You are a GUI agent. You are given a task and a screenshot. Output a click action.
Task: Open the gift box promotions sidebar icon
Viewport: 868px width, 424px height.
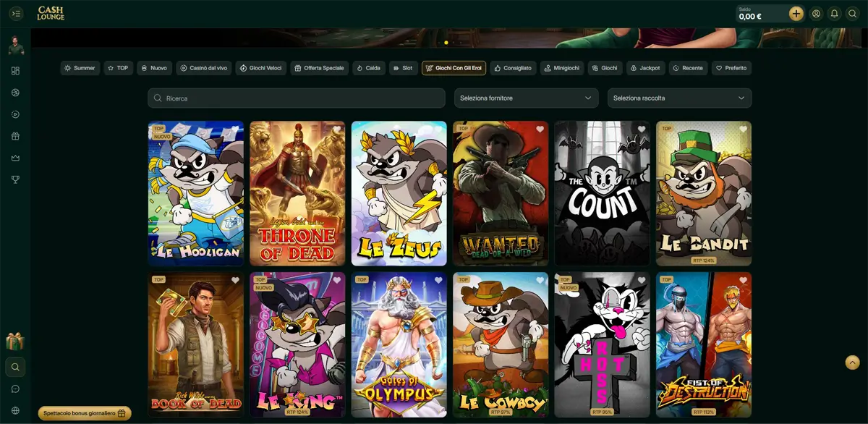(16, 136)
